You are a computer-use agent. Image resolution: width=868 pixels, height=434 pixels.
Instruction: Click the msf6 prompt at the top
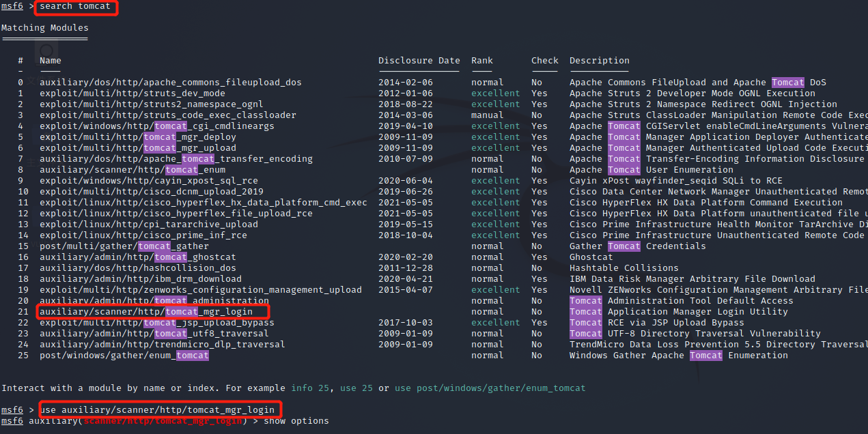[x=12, y=8]
